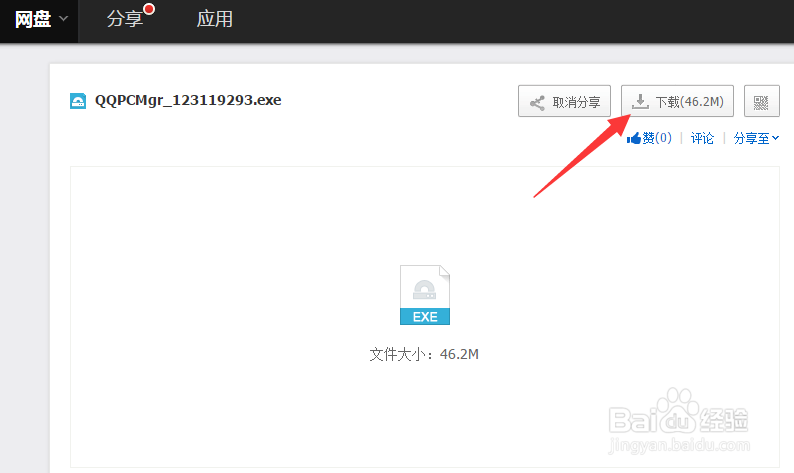Click the large EXE file icon
Screen dimensions: 794x473
[x=425, y=295]
